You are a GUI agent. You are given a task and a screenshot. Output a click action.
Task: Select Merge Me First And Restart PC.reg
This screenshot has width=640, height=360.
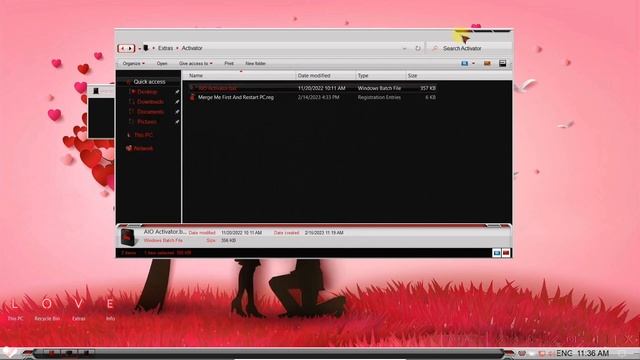click(x=236, y=98)
